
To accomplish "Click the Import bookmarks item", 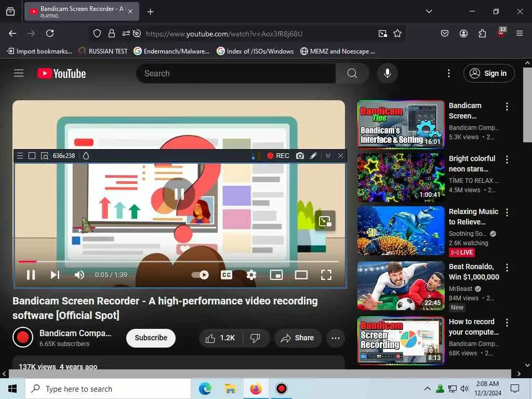I will (39, 51).
